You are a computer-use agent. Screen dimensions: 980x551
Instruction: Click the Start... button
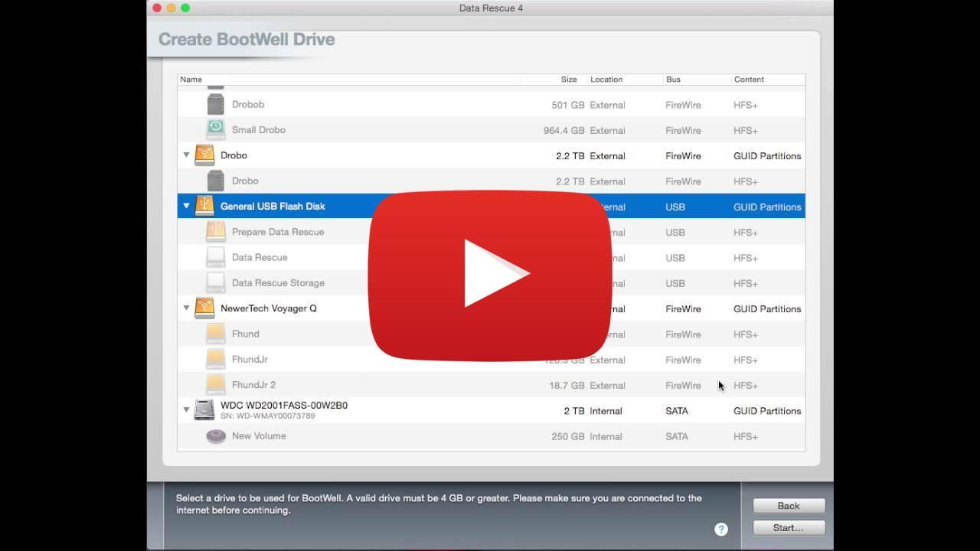788,527
